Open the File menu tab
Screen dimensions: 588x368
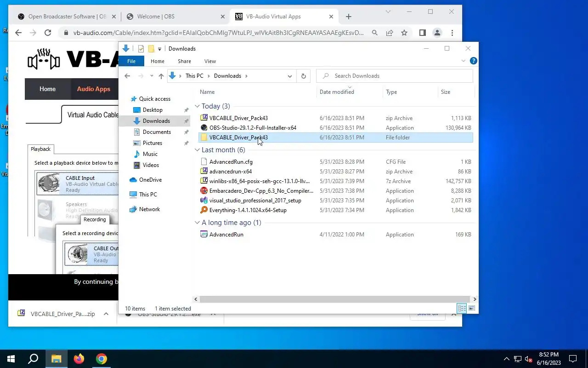click(x=131, y=61)
